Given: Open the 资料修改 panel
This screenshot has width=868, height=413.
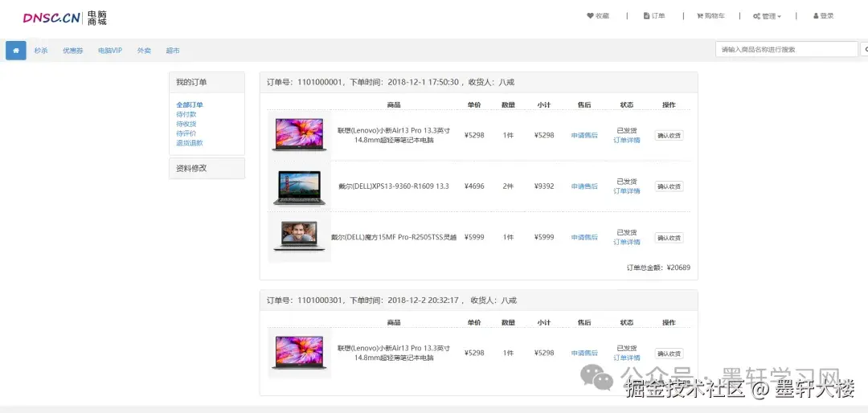Looking at the screenshot, I should 207,168.
